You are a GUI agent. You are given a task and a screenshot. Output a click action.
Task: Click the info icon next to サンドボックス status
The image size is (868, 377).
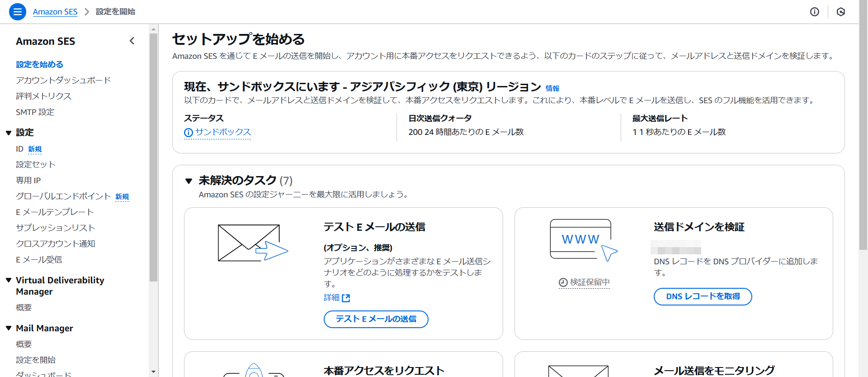[x=189, y=133]
